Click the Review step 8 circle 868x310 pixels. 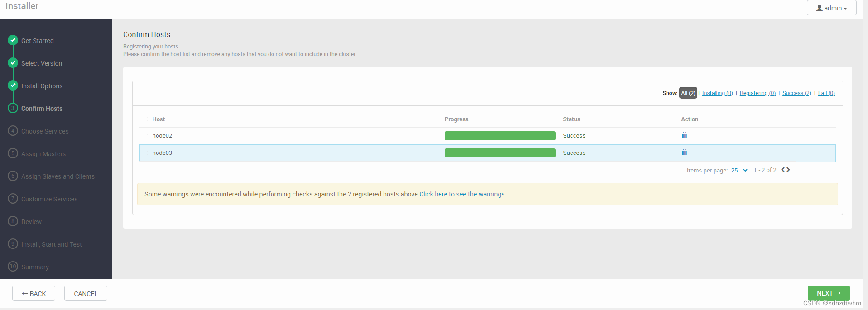(x=13, y=221)
